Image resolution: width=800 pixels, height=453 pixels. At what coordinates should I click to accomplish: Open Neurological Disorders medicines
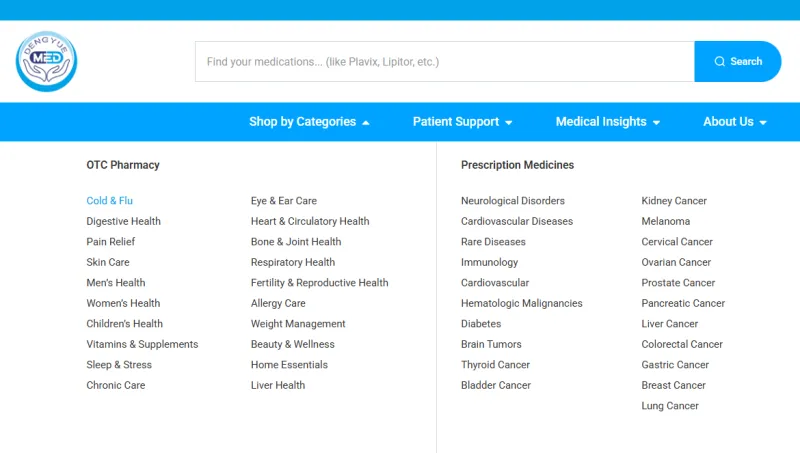click(x=513, y=200)
